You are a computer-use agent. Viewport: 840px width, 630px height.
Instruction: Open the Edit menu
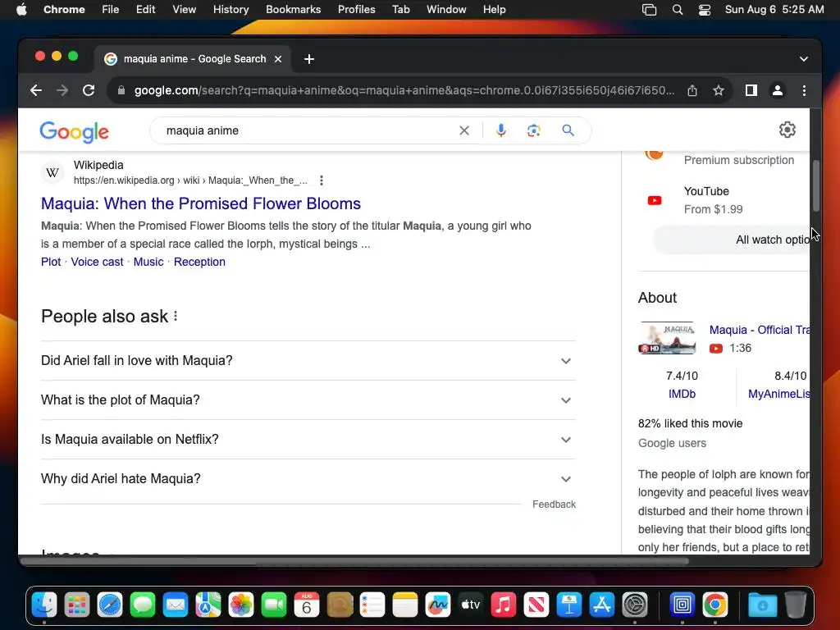146,10
